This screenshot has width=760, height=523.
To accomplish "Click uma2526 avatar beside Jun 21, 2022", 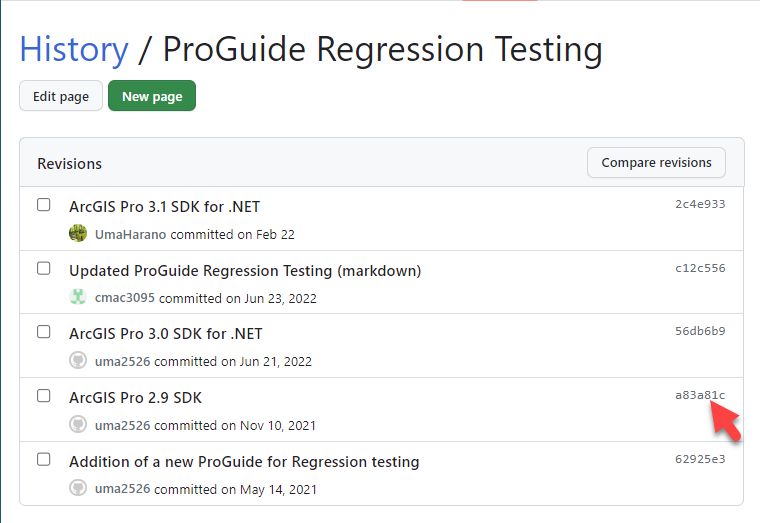I will pyautogui.click(x=78, y=361).
